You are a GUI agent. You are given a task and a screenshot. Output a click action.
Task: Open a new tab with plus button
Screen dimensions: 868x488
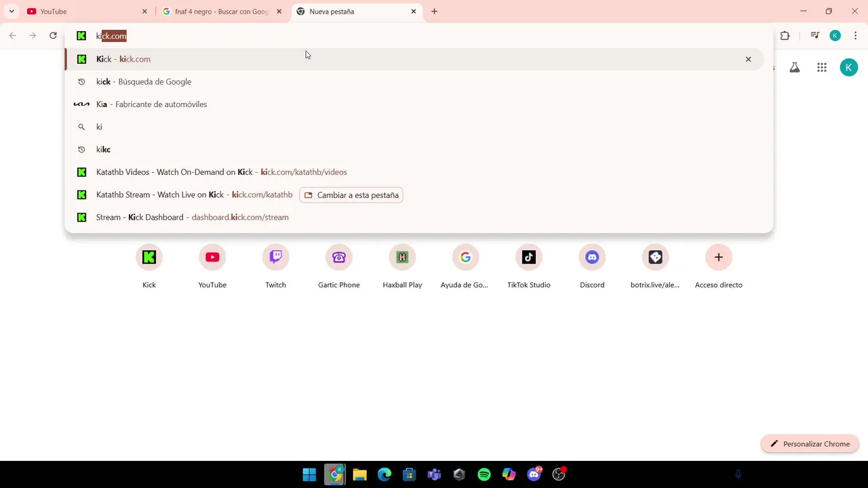click(435, 12)
